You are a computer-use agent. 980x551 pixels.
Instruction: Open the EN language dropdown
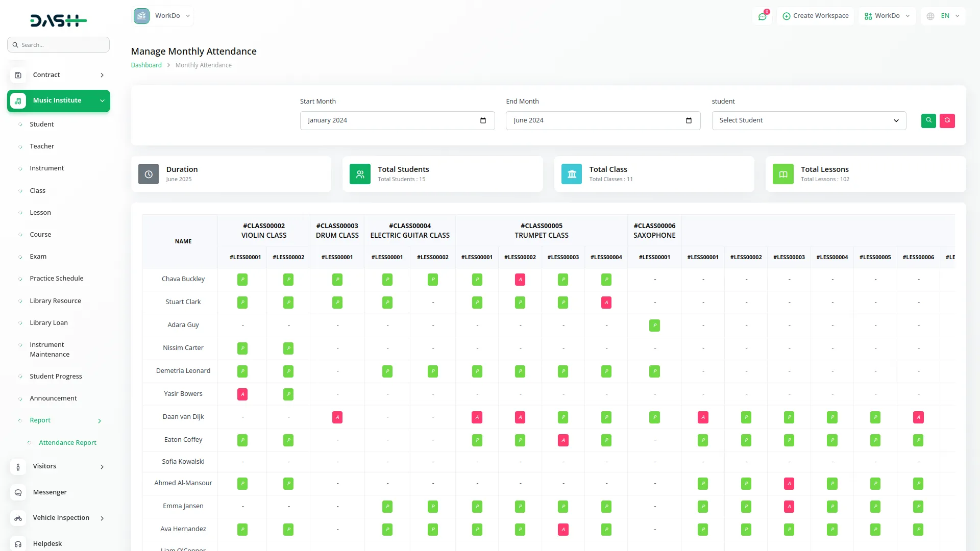tap(944, 16)
